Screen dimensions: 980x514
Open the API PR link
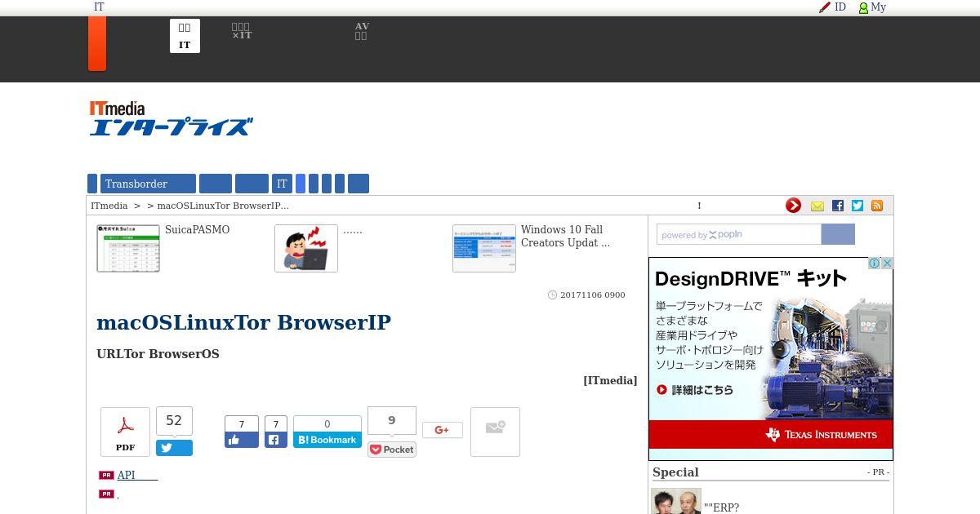137,475
